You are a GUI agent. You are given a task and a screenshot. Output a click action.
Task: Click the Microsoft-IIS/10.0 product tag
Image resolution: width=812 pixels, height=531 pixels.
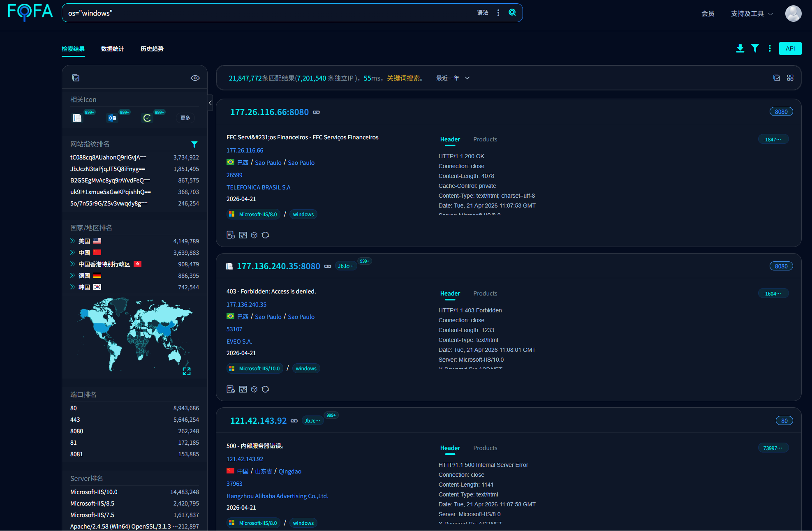(255, 369)
